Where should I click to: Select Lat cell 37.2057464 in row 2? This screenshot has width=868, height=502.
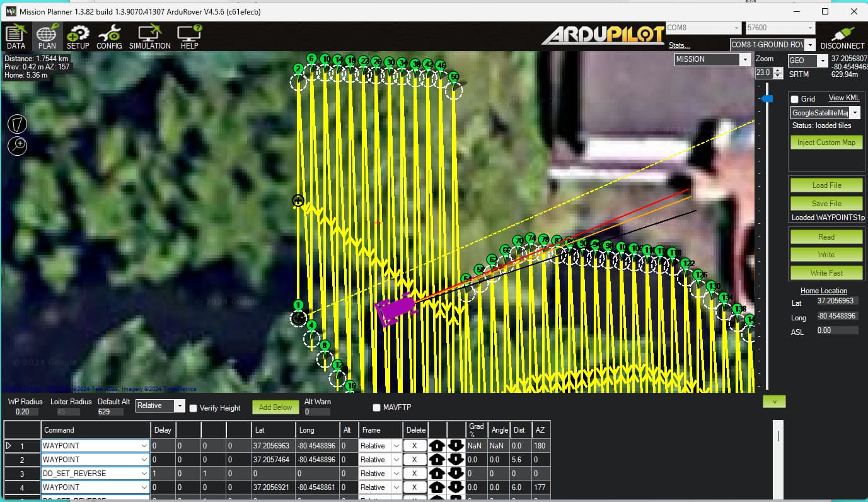274,460
